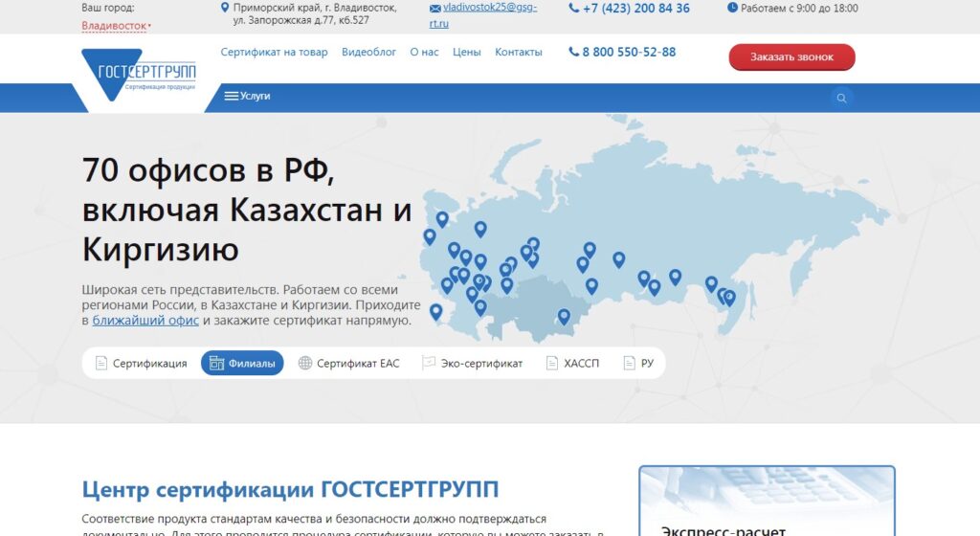This screenshot has height=536, width=980.
Task: Open the vladivostok25@gsg-rt.ru email link
Action: click(x=483, y=15)
